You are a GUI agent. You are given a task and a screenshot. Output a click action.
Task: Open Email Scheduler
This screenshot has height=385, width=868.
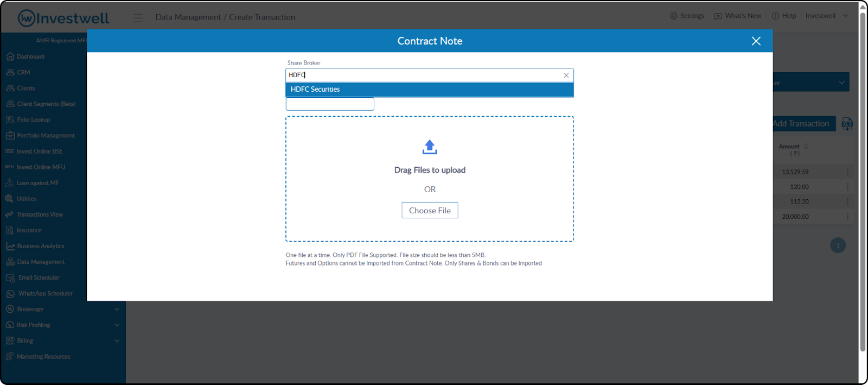39,277
